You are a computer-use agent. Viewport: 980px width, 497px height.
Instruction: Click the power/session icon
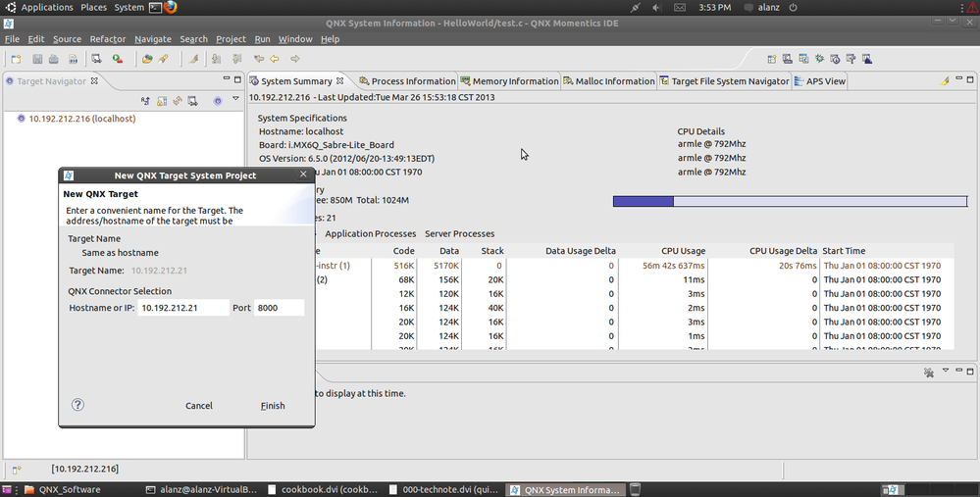794,8
